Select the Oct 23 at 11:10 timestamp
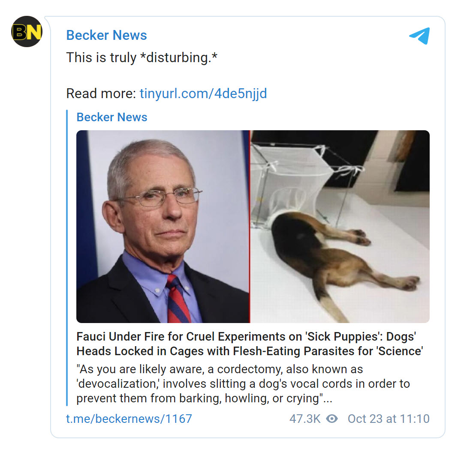The width and height of the screenshot is (476, 452). (x=388, y=419)
